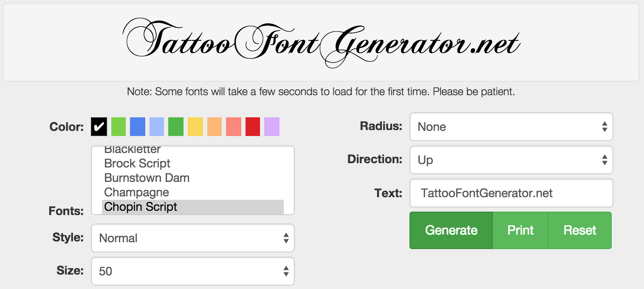Pick the lime green color swatch
The width and height of the screenshot is (644, 289).
coord(118,127)
